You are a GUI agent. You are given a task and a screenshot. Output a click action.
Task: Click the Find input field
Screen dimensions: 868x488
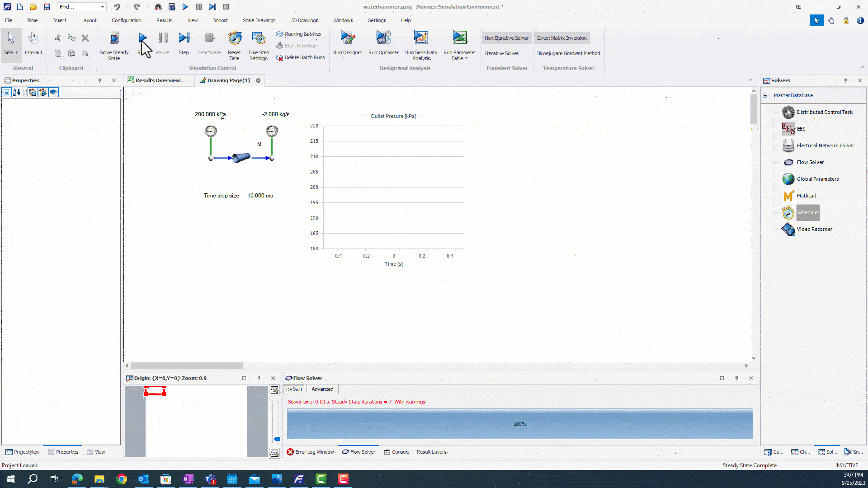pos(79,7)
